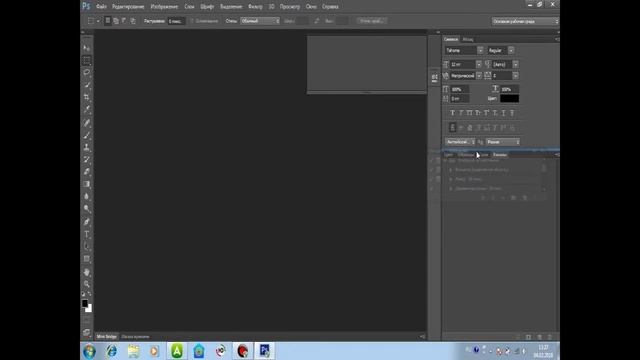
Task: Open the Справка menu
Action: [330, 7]
